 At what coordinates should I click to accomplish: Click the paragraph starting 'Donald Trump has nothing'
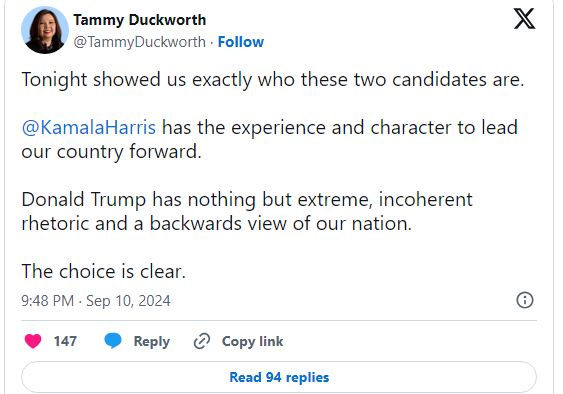click(247, 211)
